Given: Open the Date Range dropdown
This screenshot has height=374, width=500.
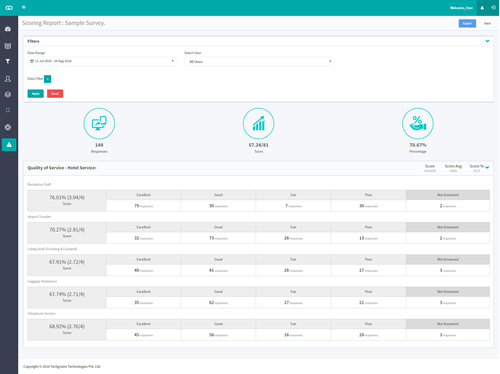Looking at the screenshot, I should (102, 61).
